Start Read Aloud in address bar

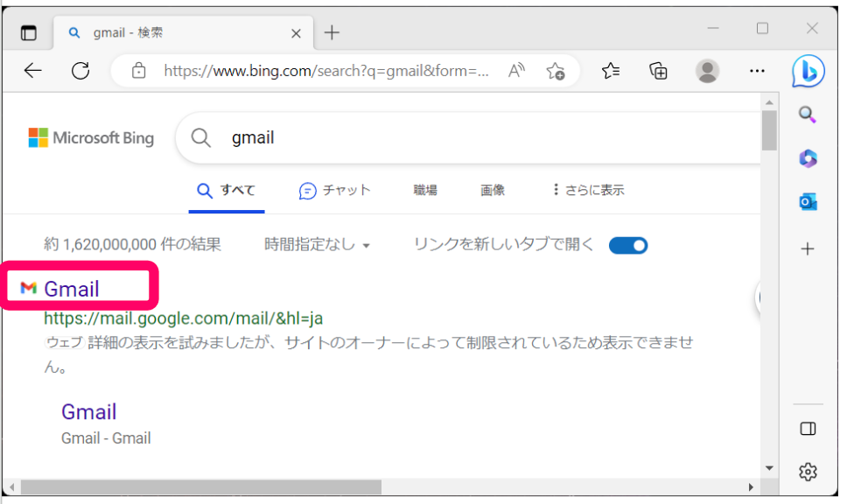tap(516, 71)
